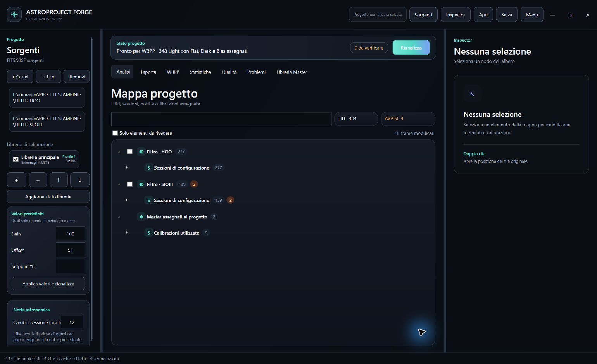Collapse the Filtro - SIOIII node
Image resolution: width=597 pixels, height=364 pixels.
point(119,184)
